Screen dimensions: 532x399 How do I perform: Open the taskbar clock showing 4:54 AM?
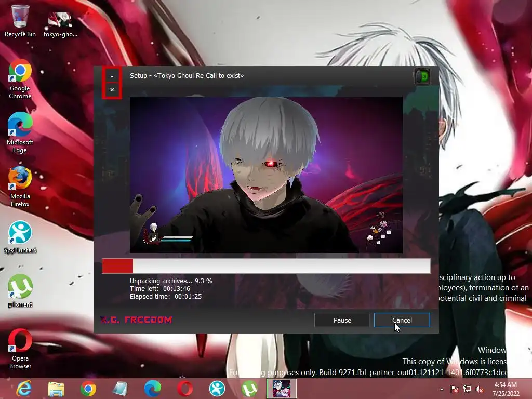(x=506, y=389)
